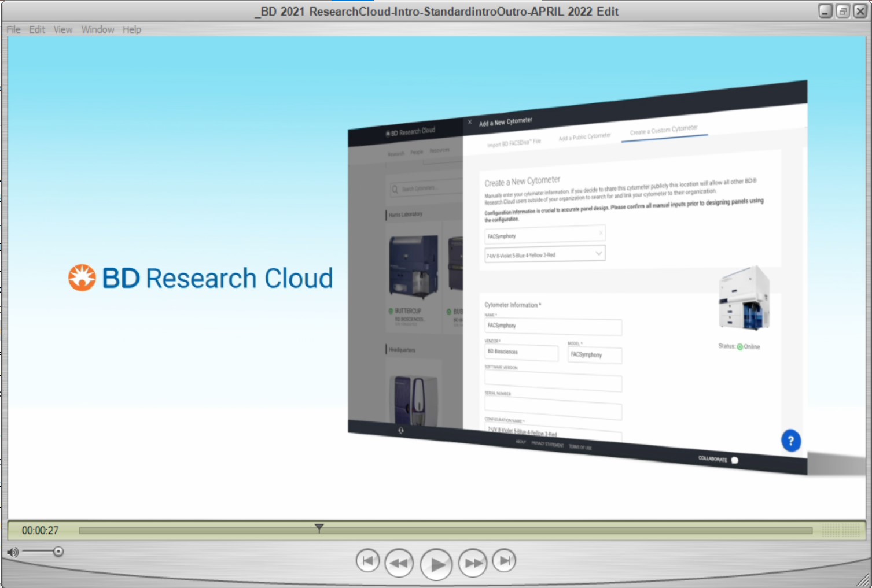The width and height of the screenshot is (872, 588).
Task: Select the BUTTERCUP cytometer thumbnail
Action: [x=413, y=266]
